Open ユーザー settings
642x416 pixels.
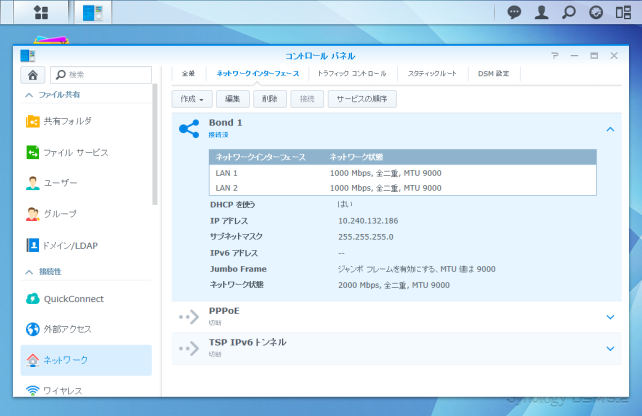(x=86, y=183)
